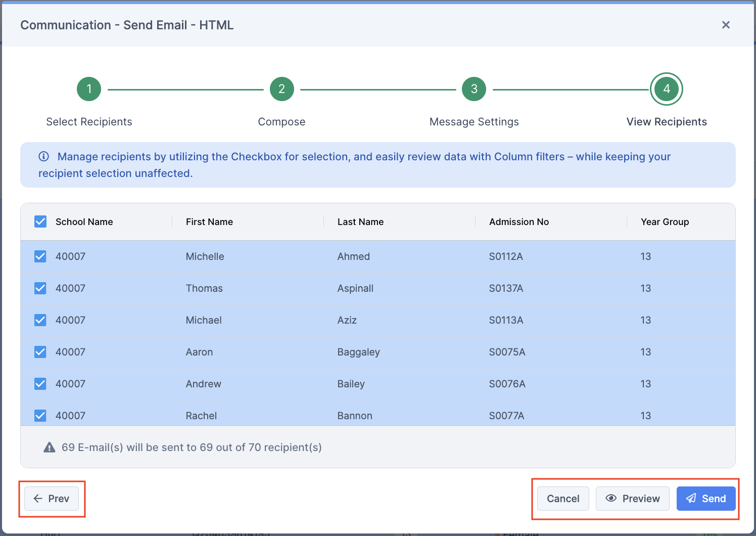Click the School Name column header
The height and width of the screenshot is (536, 756).
coord(84,221)
